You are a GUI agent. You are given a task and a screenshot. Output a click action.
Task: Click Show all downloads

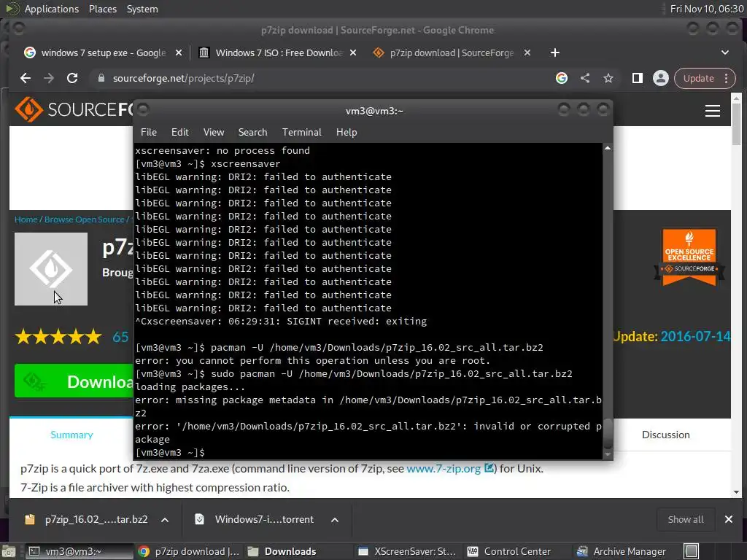tap(686, 519)
